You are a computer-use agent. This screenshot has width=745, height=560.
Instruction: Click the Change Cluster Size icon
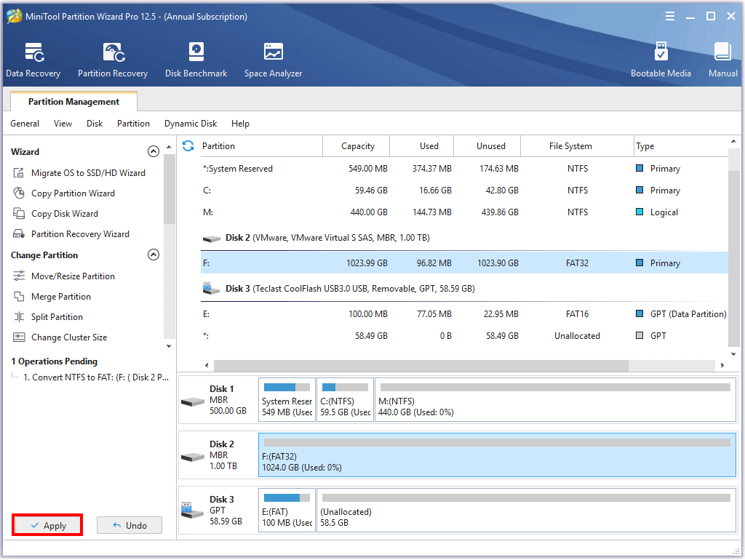[18, 337]
